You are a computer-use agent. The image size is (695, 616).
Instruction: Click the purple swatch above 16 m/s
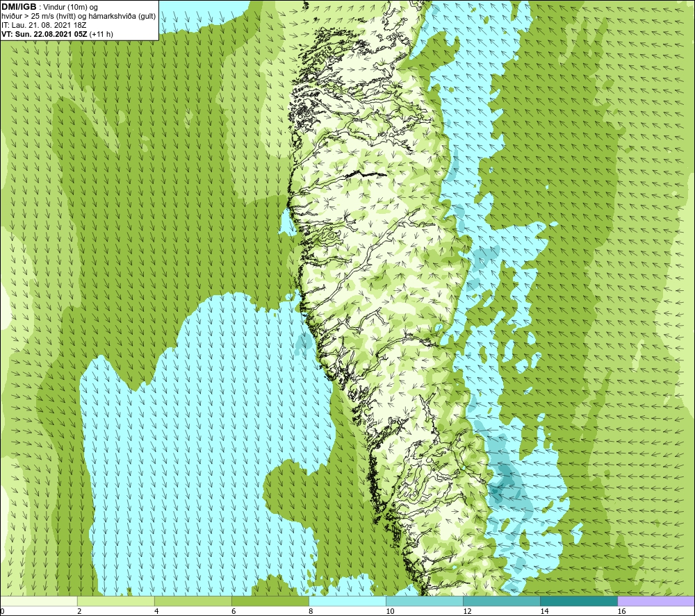point(656,601)
